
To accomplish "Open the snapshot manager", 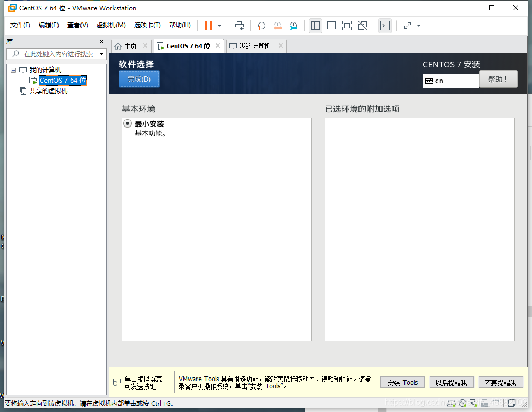I will (293, 26).
